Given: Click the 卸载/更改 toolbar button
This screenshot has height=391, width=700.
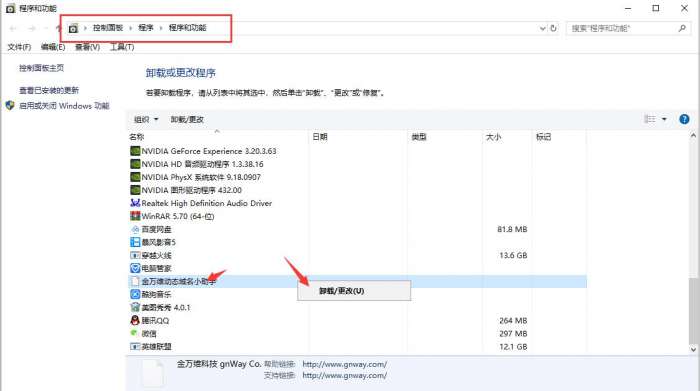Looking at the screenshot, I should (x=187, y=119).
